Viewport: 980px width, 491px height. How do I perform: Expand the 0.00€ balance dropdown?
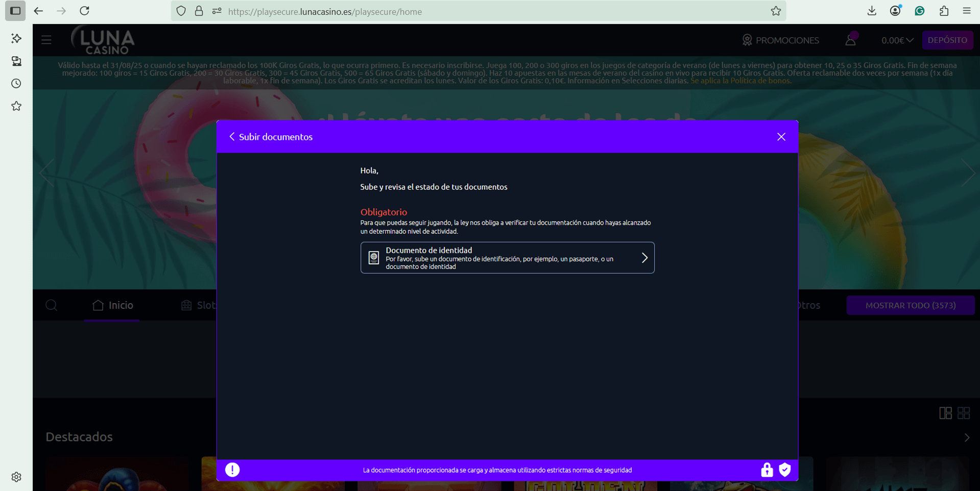tap(897, 40)
